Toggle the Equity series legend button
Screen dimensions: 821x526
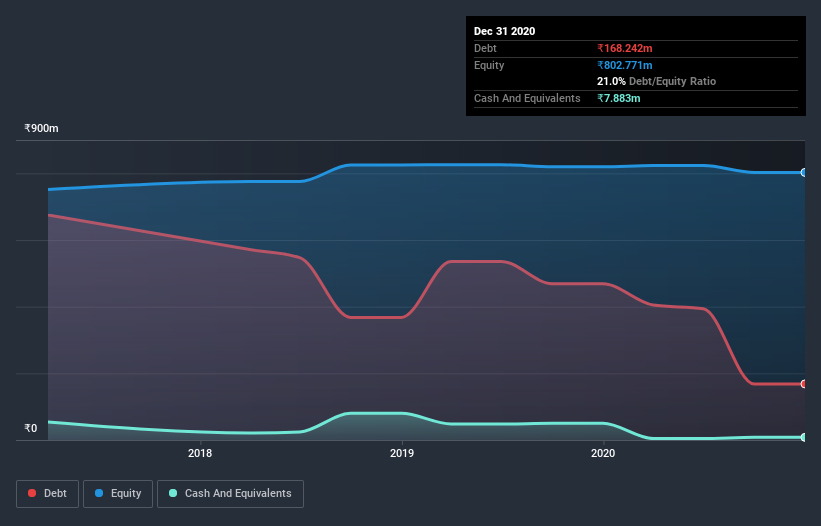[x=118, y=494]
